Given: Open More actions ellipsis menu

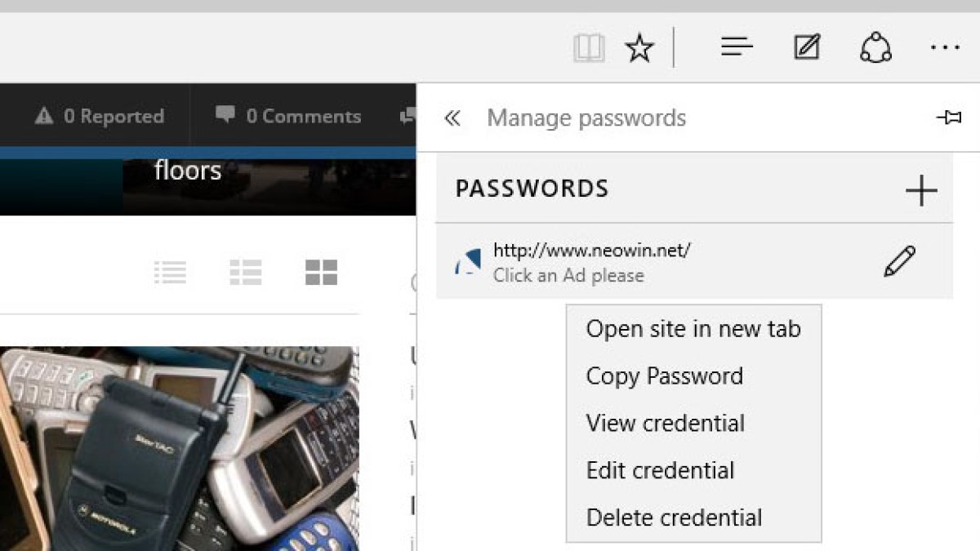Looking at the screenshot, I should tap(945, 48).
